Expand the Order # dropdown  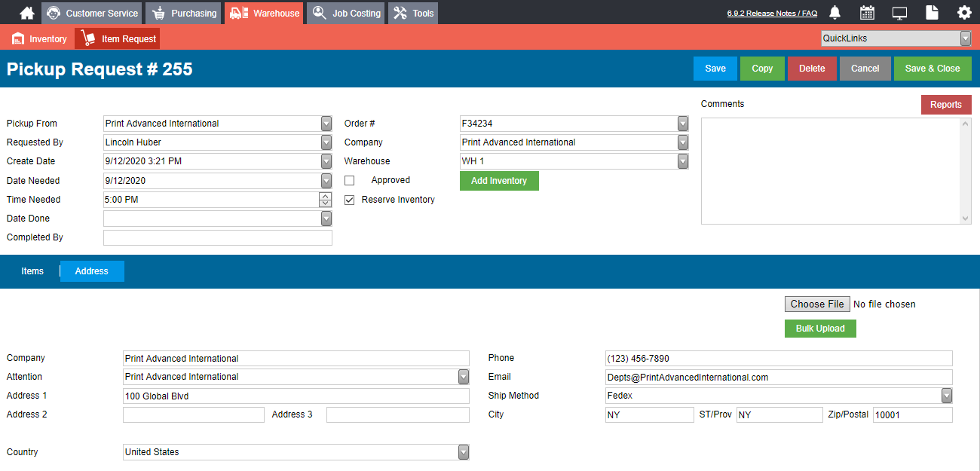pyautogui.click(x=683, y=124)
